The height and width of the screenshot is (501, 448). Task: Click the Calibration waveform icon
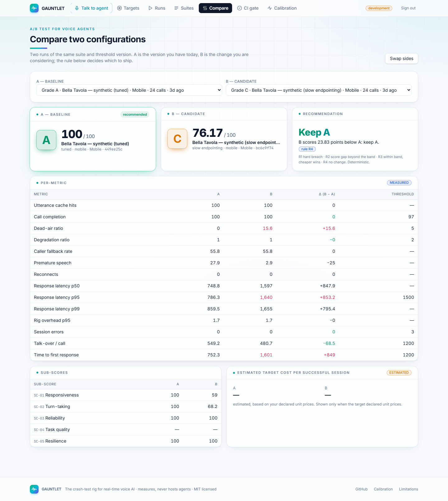click(x=270, y=8)
